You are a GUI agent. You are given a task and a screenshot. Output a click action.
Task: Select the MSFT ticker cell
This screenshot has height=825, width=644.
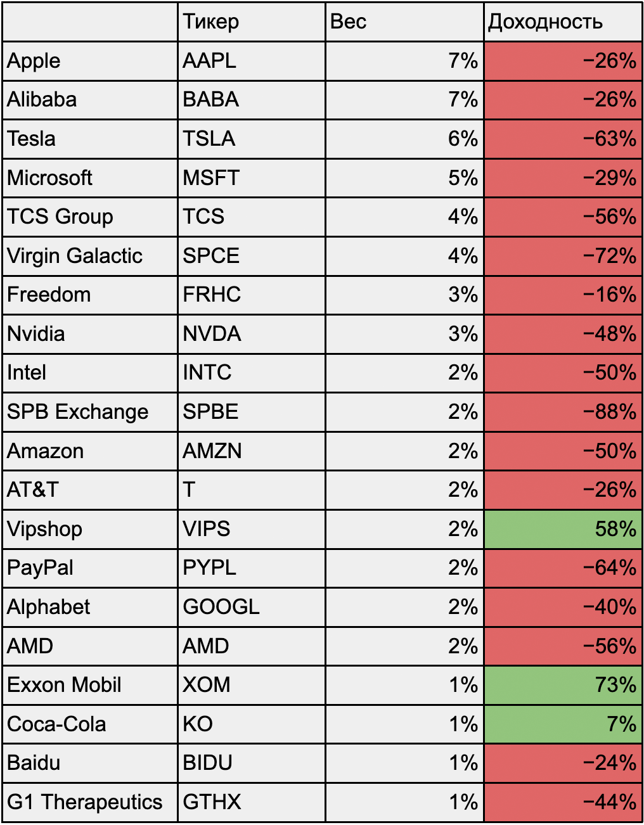tap(251, 178)
